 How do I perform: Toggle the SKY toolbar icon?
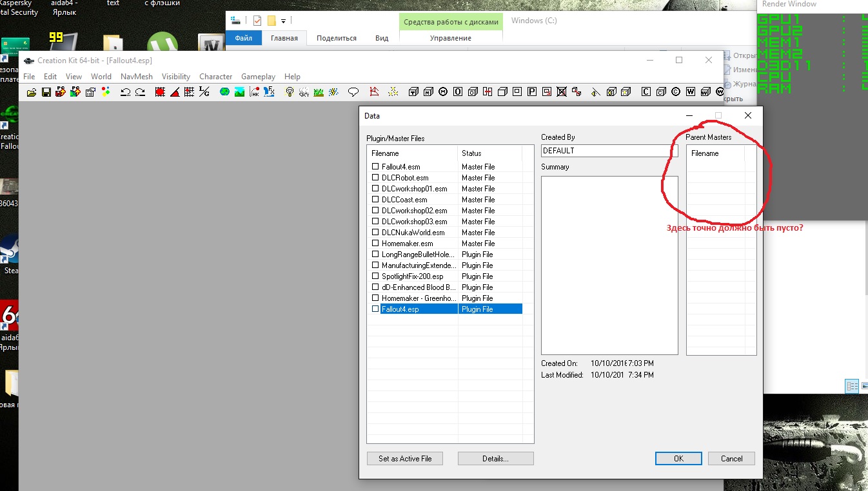[x=304, y=92]
